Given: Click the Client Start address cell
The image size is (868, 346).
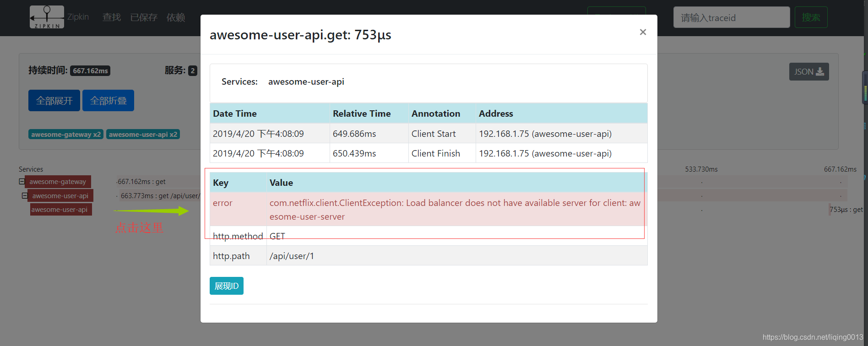Looking at the screenshot, I should pyautogui.click(x=561, y=134).
